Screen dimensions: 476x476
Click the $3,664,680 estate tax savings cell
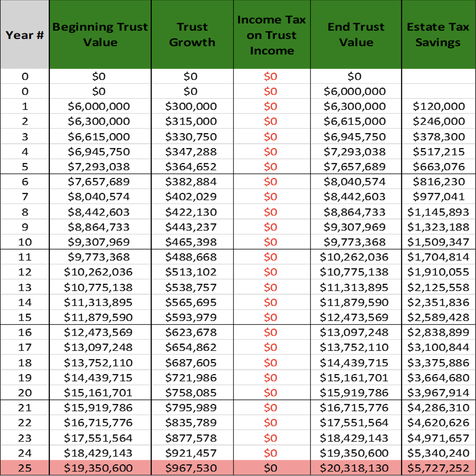439,378
